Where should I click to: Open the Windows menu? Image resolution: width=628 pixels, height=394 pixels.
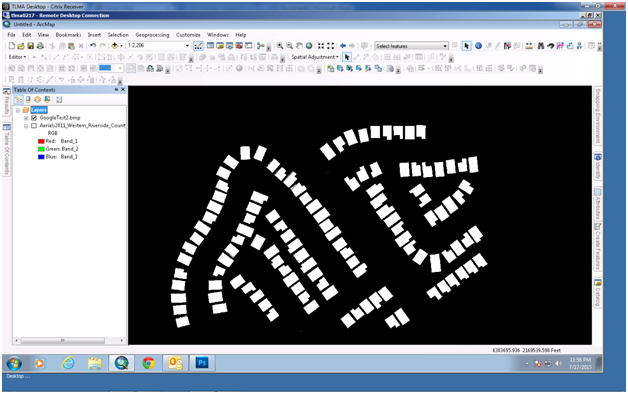[x=217, y=35]
